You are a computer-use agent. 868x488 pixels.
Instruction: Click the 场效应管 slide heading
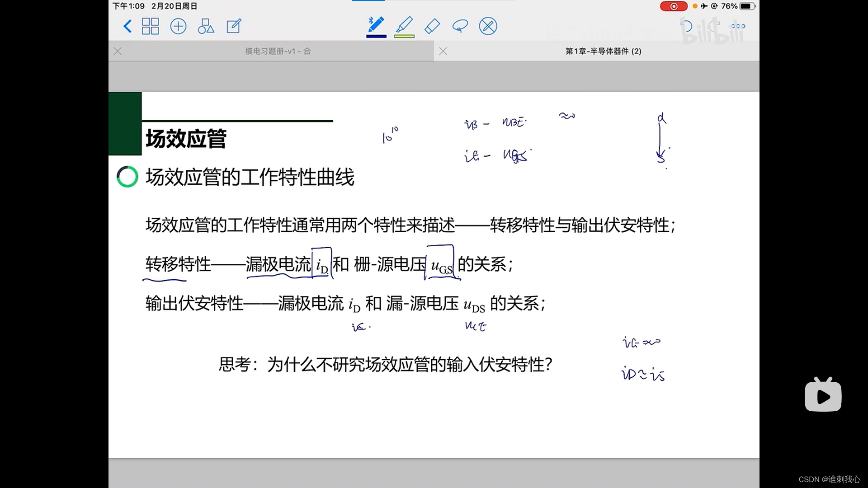pyautogui.click(x=186, y=138)
